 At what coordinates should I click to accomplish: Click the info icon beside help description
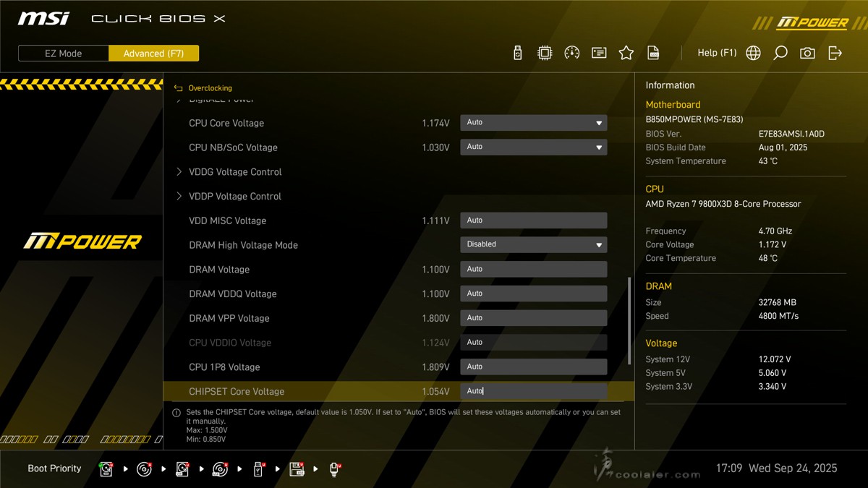[x=176, y=413]
